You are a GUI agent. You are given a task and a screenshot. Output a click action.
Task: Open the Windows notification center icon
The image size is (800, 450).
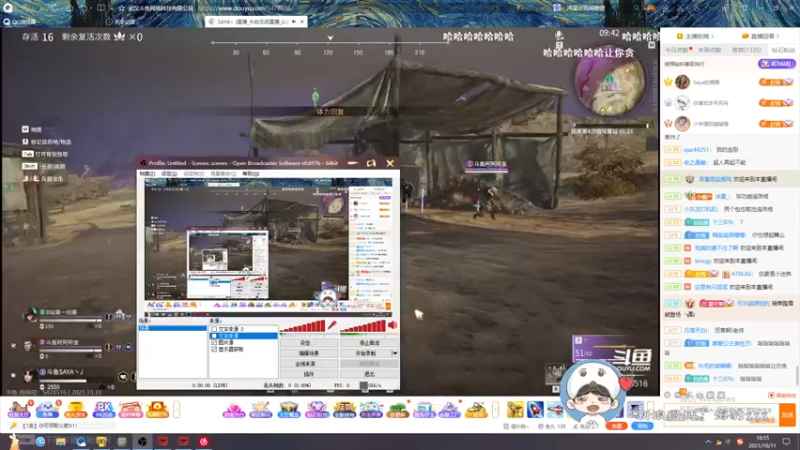pos(786,442)
